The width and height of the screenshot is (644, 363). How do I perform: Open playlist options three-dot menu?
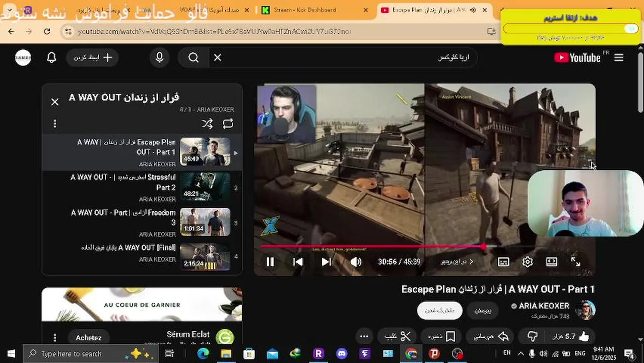pyautogui.click(x=55, y=124)
